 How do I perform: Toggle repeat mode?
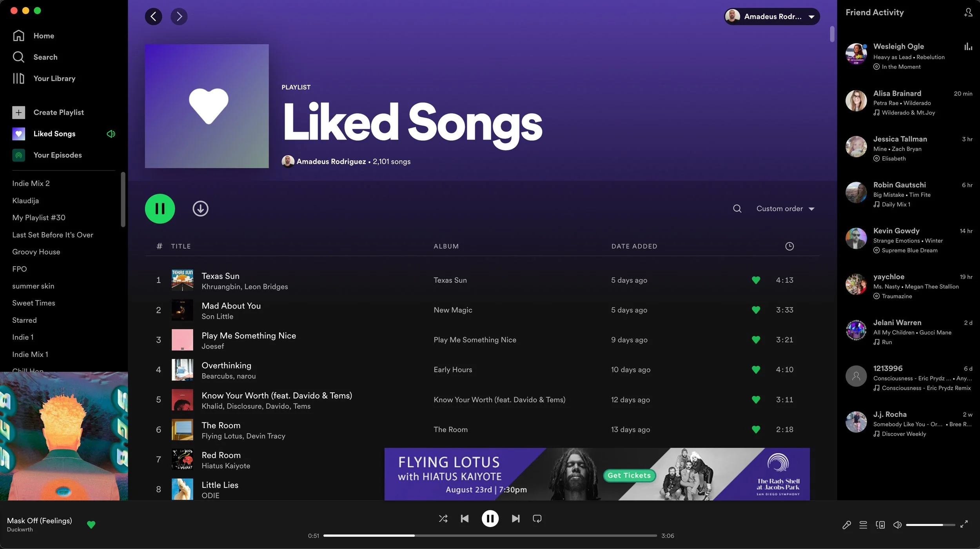click(x=537, y=518)
